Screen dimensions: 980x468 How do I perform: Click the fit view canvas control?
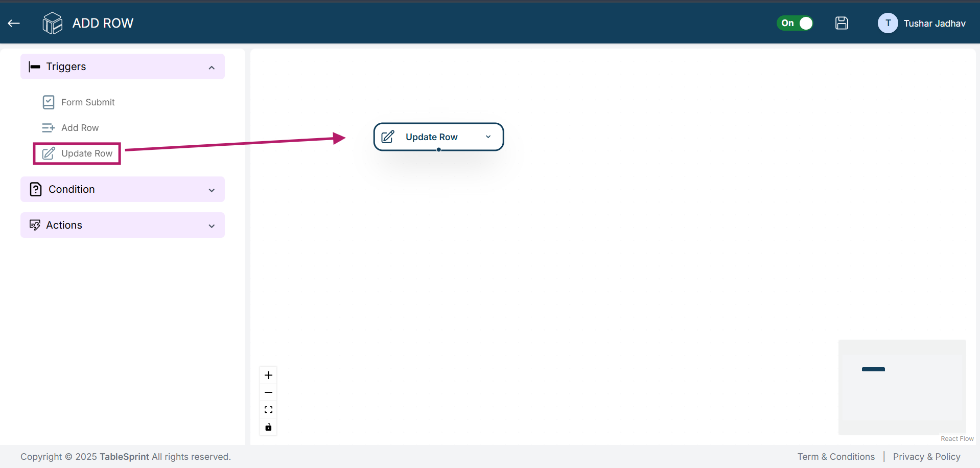pos(268,410)
